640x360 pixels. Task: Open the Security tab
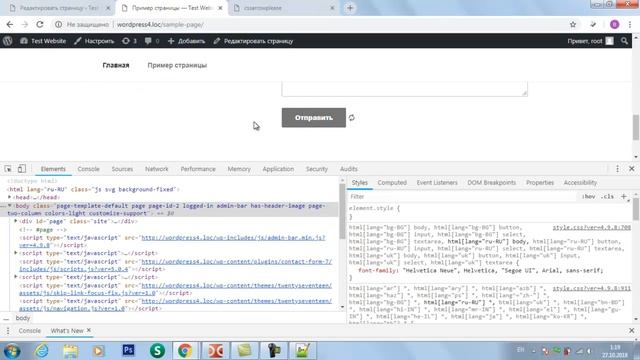[317, 169]
